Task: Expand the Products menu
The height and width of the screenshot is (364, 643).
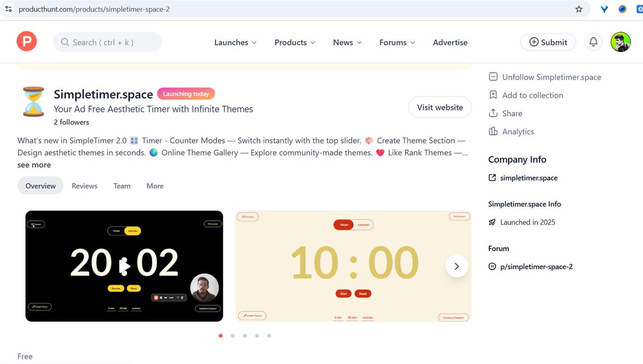Action: pyautogui.click(x=295, y=42)
